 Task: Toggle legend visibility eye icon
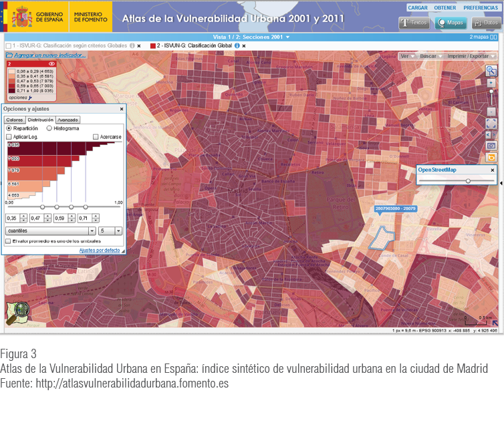pos(51,64)
